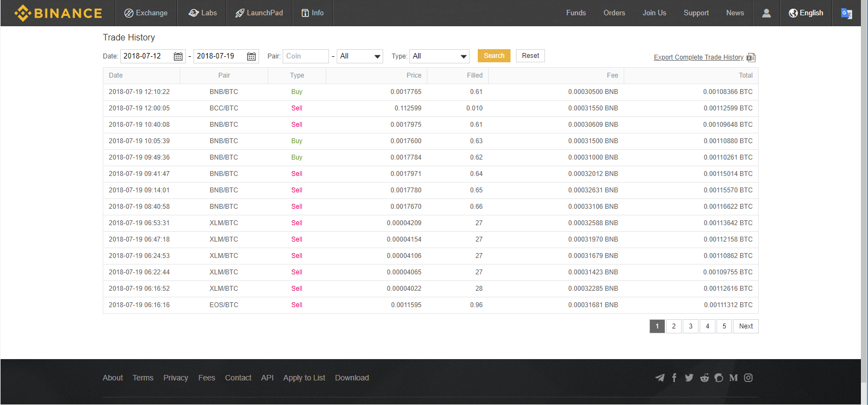The image size is (868, 405).
Task: Go to page 4 of results
Action: click(x=707, y=326)
